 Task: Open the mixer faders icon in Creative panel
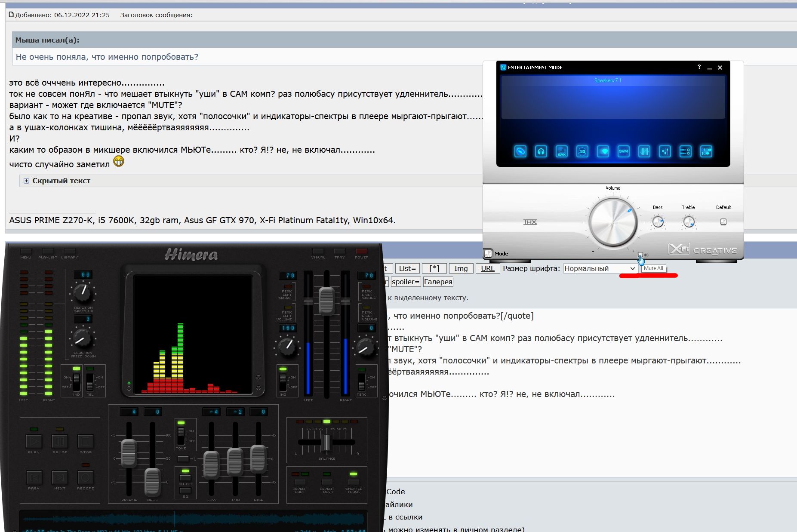click(665, 151)
